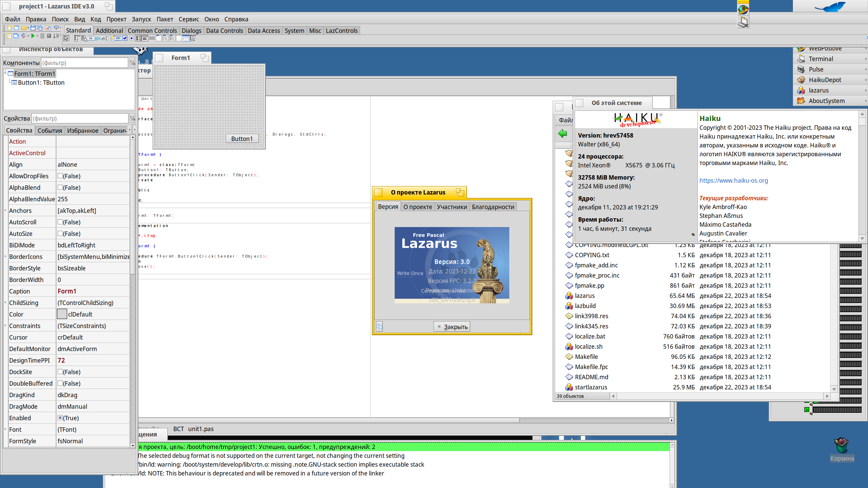Expand the Font property node
The image size is (868, 488).
tap(5, 429)
